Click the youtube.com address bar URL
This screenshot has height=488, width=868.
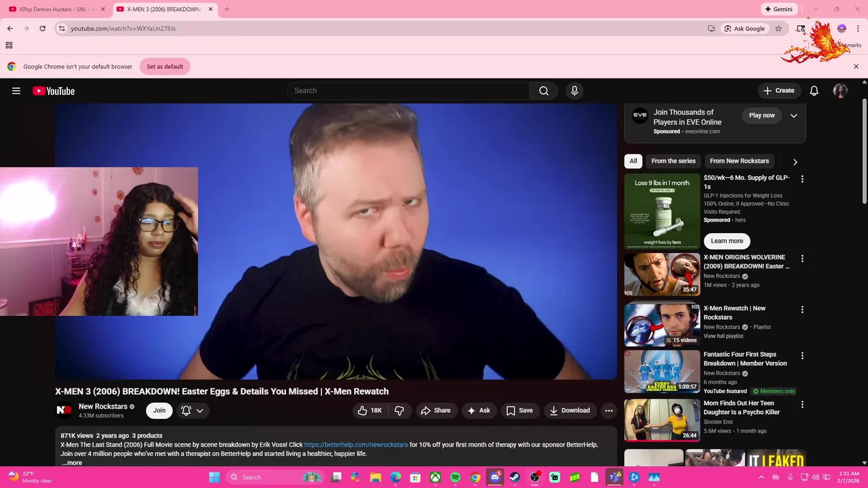[123, 28]
